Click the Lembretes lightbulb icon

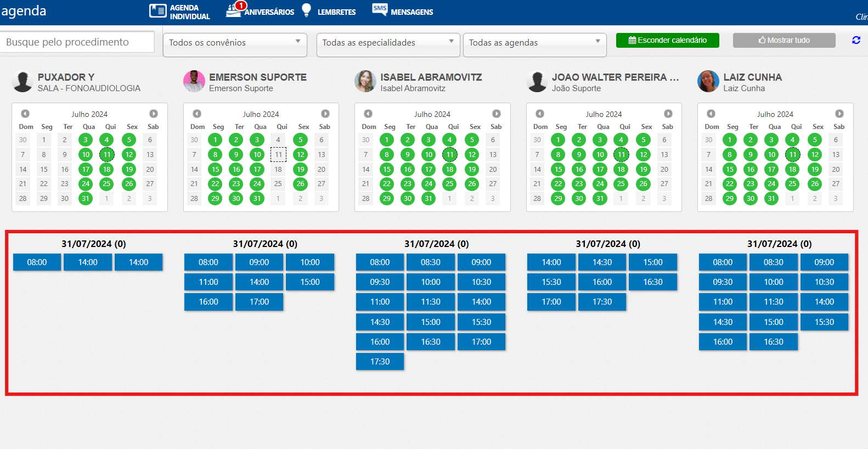[307, 10]
